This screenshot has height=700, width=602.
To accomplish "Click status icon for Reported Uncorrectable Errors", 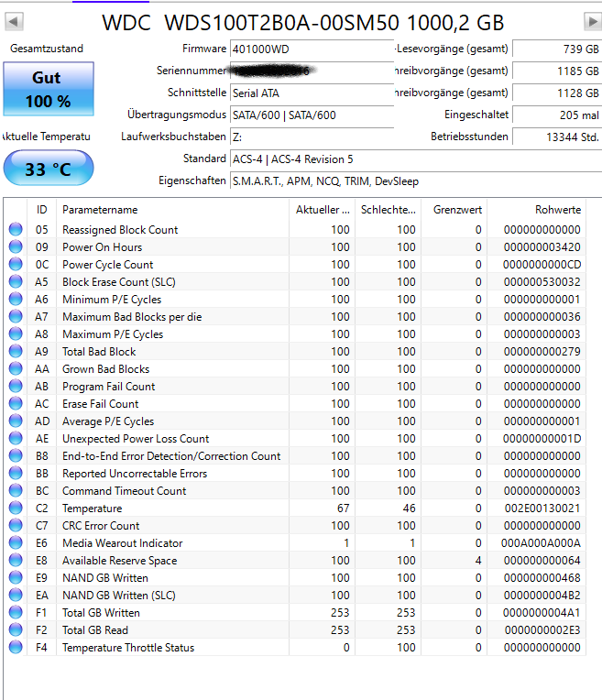I will pyautogui.click(x=16, y=473).
